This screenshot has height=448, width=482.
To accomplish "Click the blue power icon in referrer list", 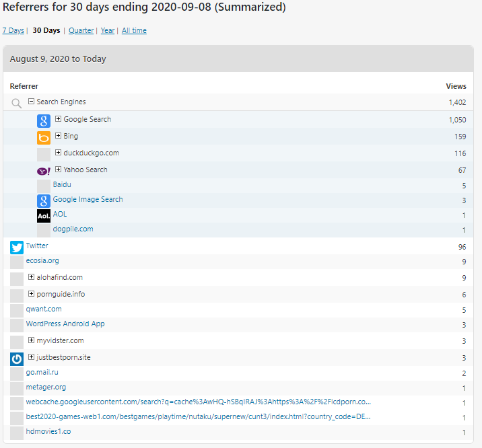I will coord(17,359).
